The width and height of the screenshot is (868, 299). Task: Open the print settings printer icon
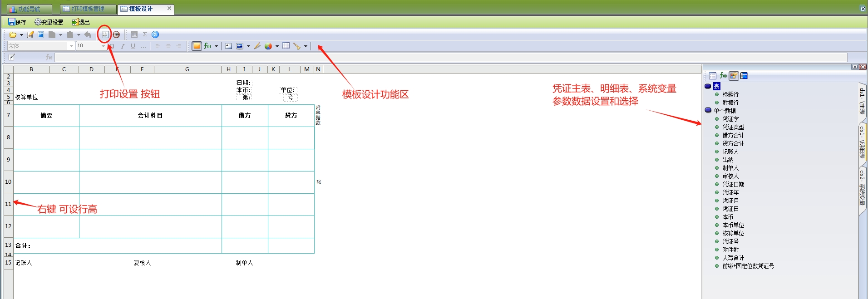tap(105, 34)
